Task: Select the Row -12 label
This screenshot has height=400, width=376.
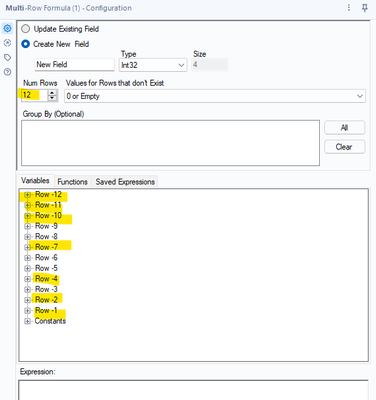Action: [48, 194]
